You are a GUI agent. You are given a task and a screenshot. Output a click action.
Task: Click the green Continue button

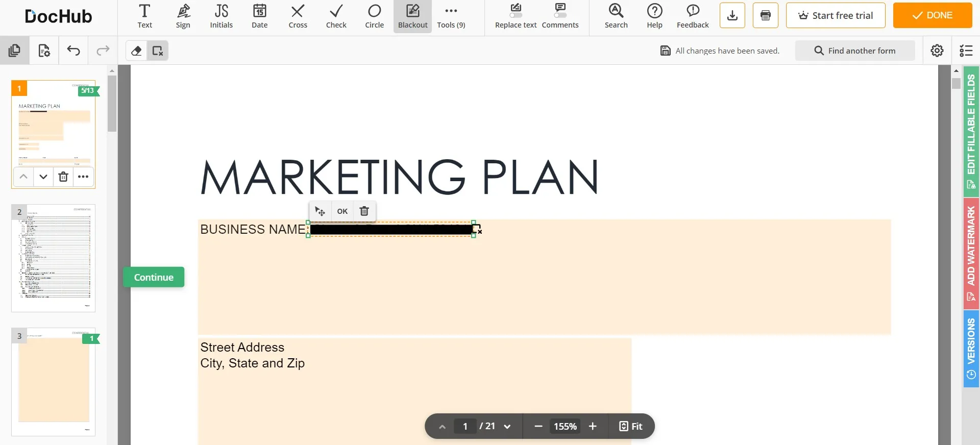click(x=154, y=277)
